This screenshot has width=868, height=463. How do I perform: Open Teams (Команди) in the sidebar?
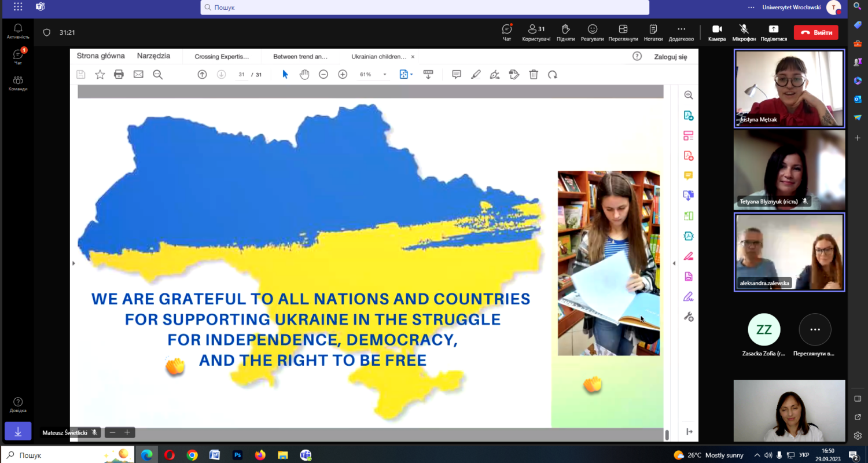[18, 83]
